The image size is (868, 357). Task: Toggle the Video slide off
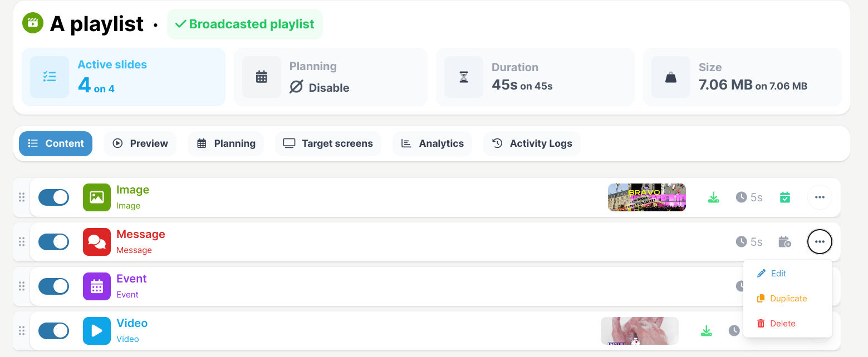point(53,331)
